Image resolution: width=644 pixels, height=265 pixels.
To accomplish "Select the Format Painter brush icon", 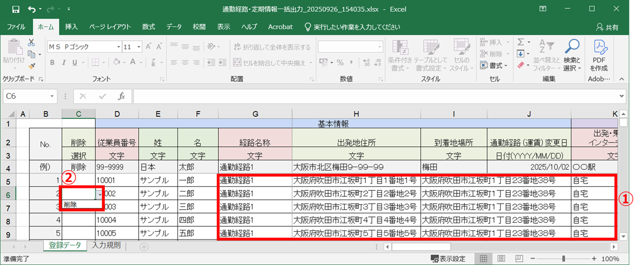I will 31,65.
